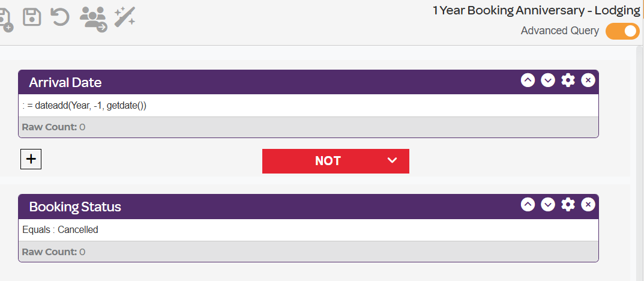The image size is (644, 281).
Task: Open the share audience people icon
Action: click(x=93, y=19)
